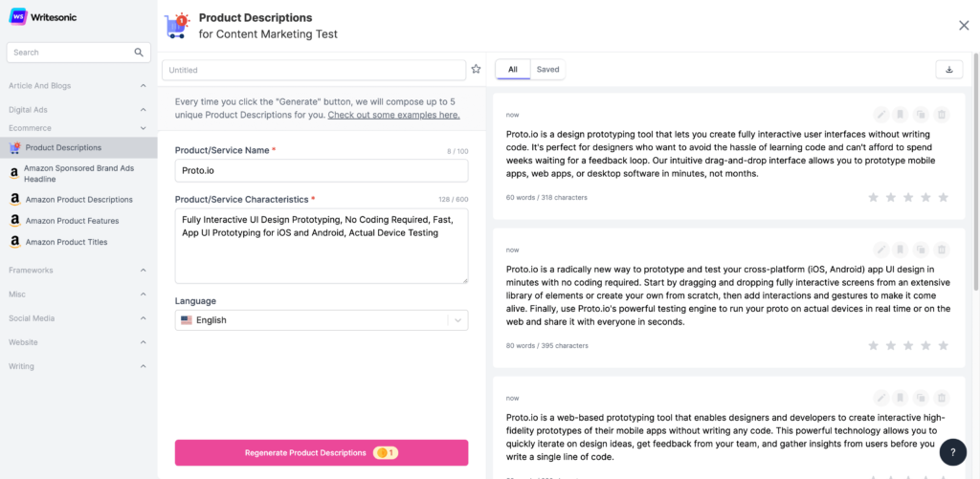The image size is (980, 479).
Task: Delete the 80-word description
Action: (942, 250)
